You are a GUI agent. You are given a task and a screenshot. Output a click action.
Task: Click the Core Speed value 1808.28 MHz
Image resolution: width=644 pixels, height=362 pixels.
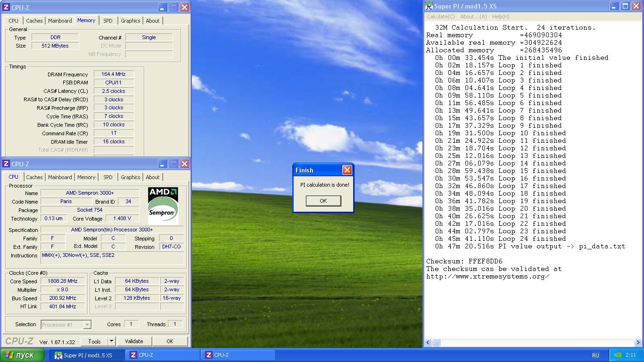coord(62,281)
